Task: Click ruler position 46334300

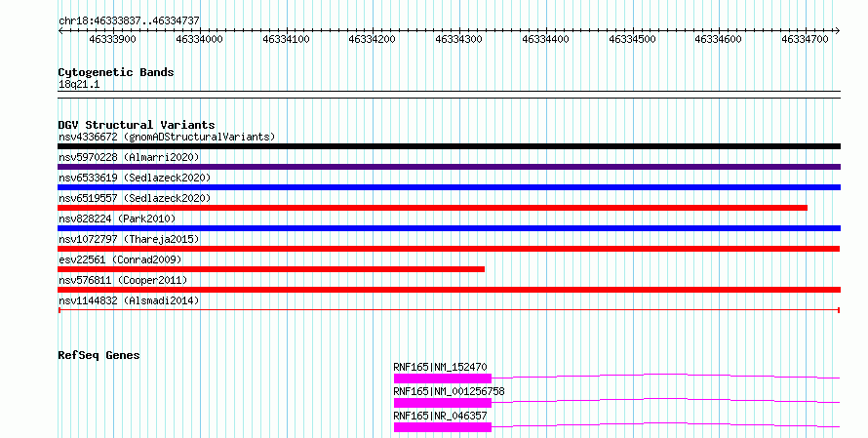Action: [x=459, y=39]
